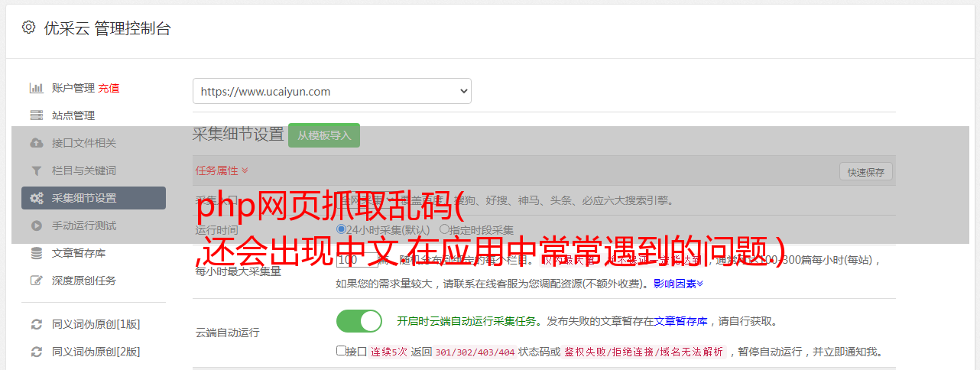
Task: Click the green 从模板导入 button
Action: pos(324,135)
